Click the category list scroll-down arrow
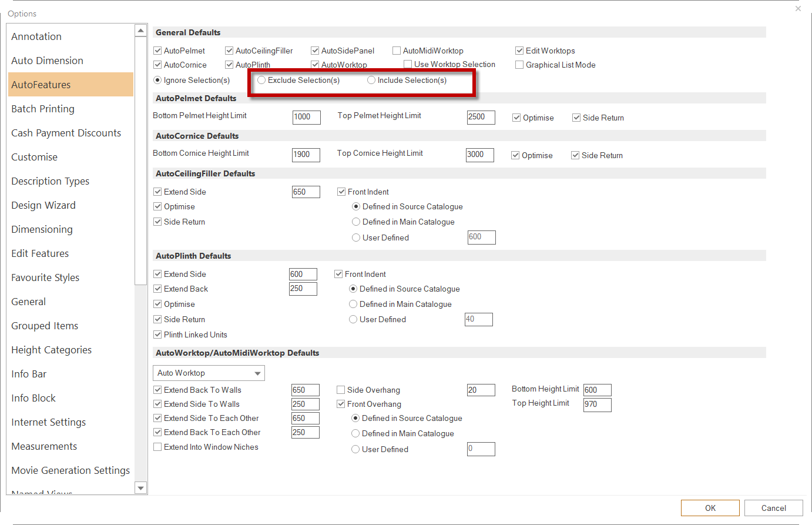This screenshot has width=812, height=525. coord(140,488)
